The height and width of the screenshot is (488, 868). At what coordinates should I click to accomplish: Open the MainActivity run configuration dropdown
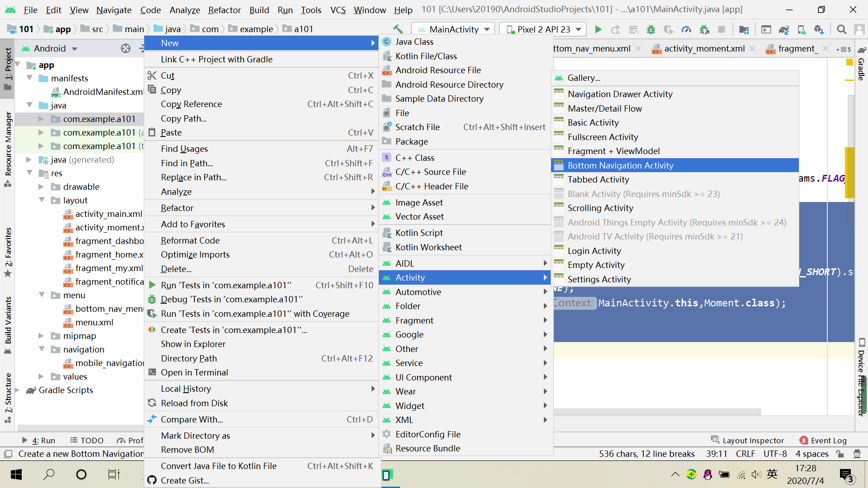(x=453, y=29)
